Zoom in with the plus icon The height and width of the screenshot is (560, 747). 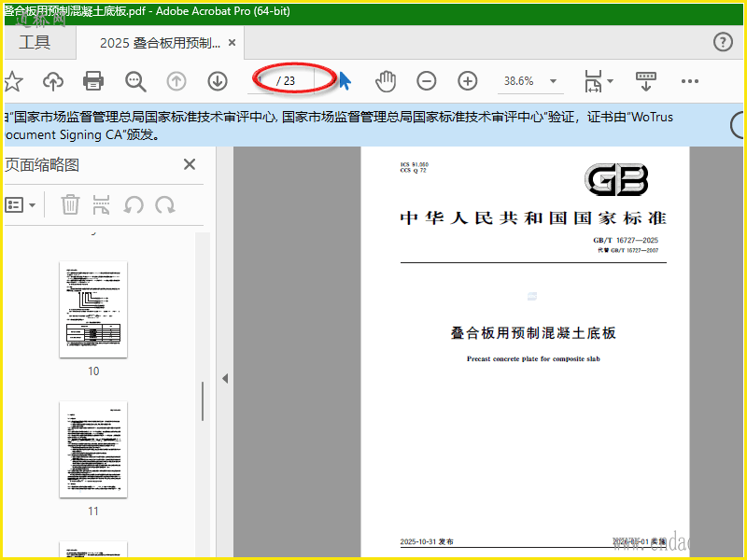click(x=468, y=81)
